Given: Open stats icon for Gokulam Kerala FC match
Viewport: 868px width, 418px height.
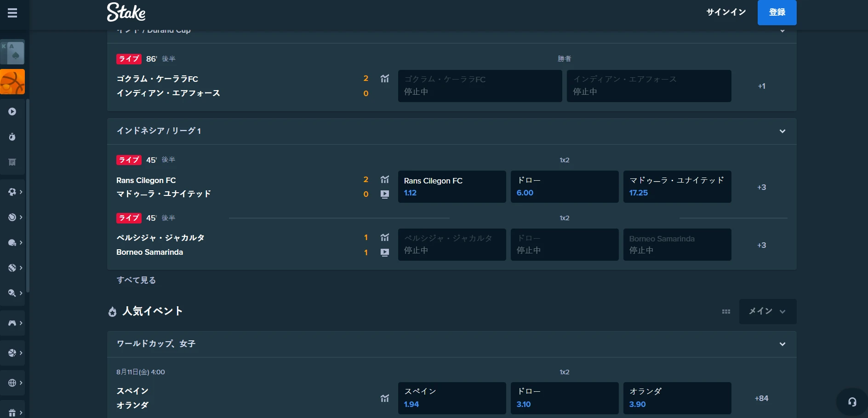Looking at the screenshot, I should pyautogui.click(x=385, y=79).
